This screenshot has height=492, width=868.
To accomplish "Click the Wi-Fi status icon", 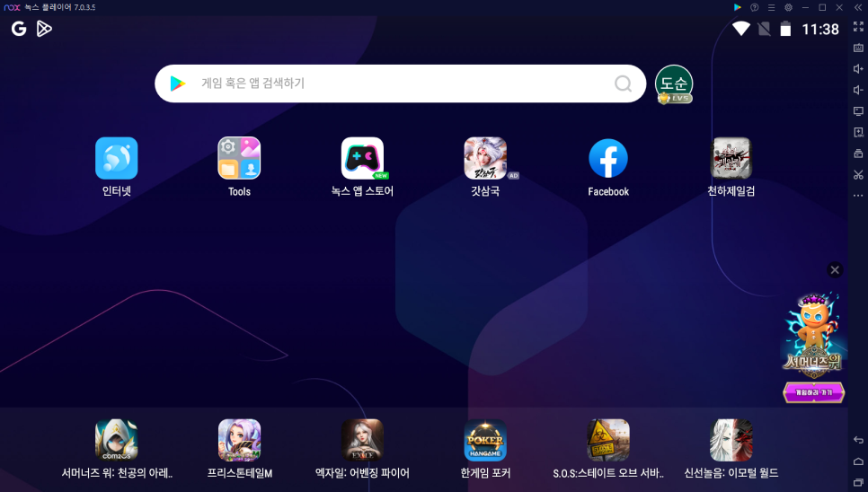I will click(x=740, y=29).
